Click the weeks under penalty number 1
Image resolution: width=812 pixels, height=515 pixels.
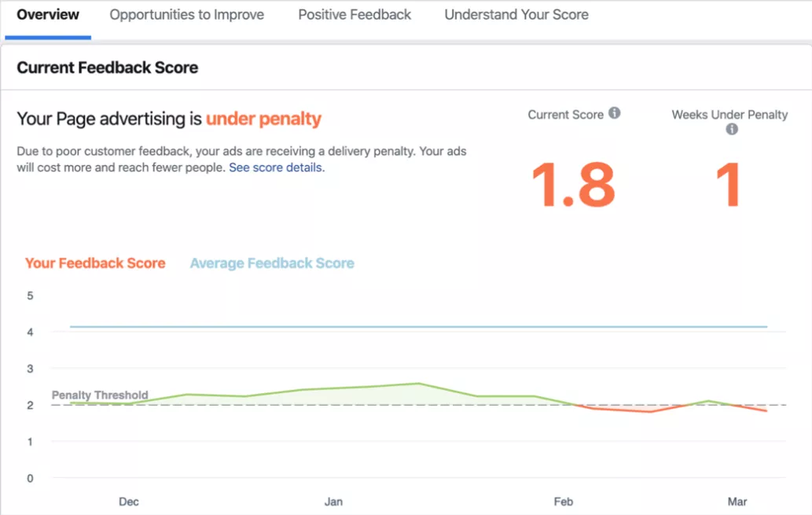click(x=728, y=185)
